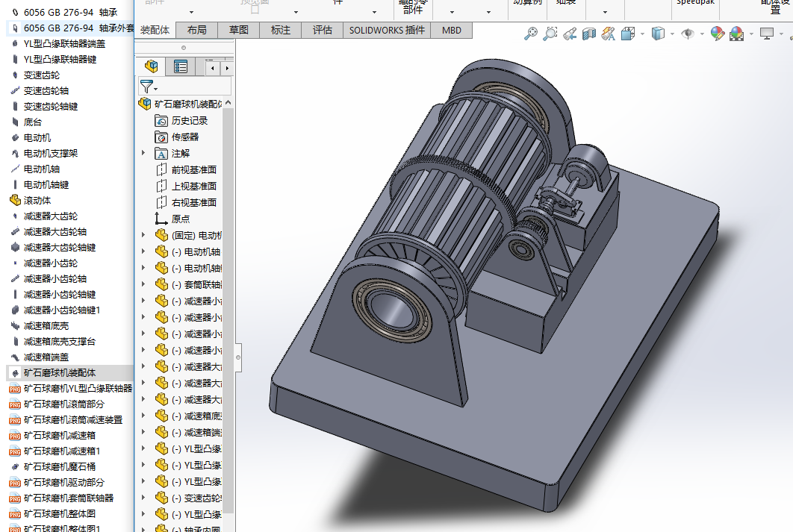Open the PropertyManager tab icon
The height and width of the screenshot is (532, 793).
[x=181, y=67]
